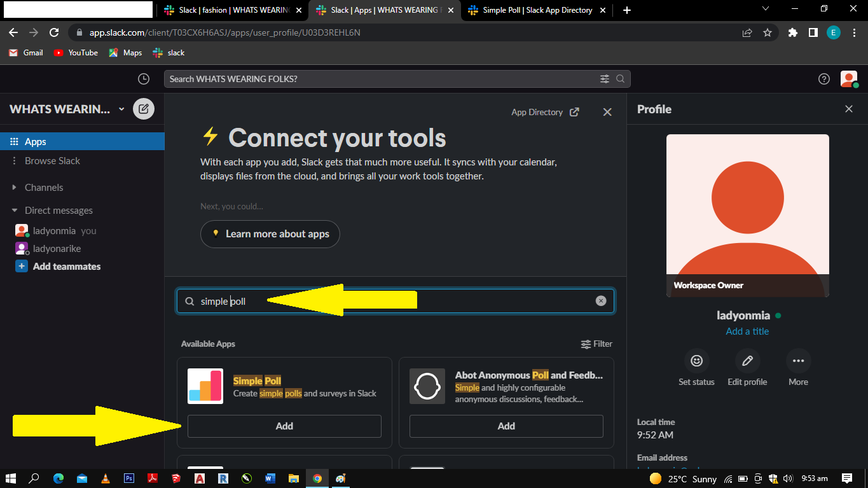The image size is (868, 488).
Task: Close the Profile panel
Action: 849,109
